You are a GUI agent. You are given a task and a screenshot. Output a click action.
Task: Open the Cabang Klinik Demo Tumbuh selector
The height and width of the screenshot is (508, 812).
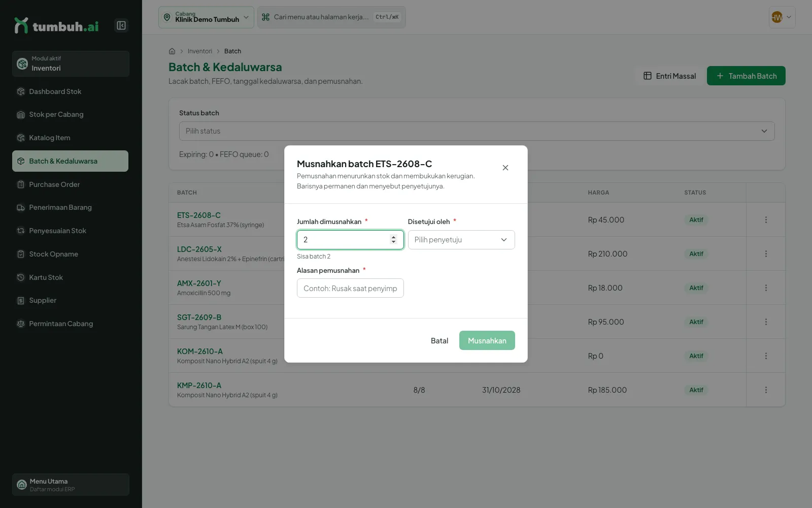click(x=206, y=17)
